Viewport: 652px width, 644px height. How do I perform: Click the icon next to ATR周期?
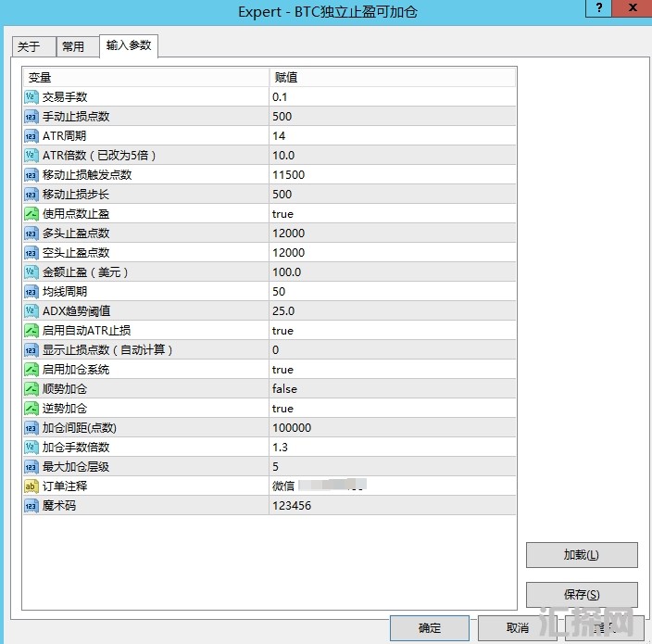[x=31, y=136]
